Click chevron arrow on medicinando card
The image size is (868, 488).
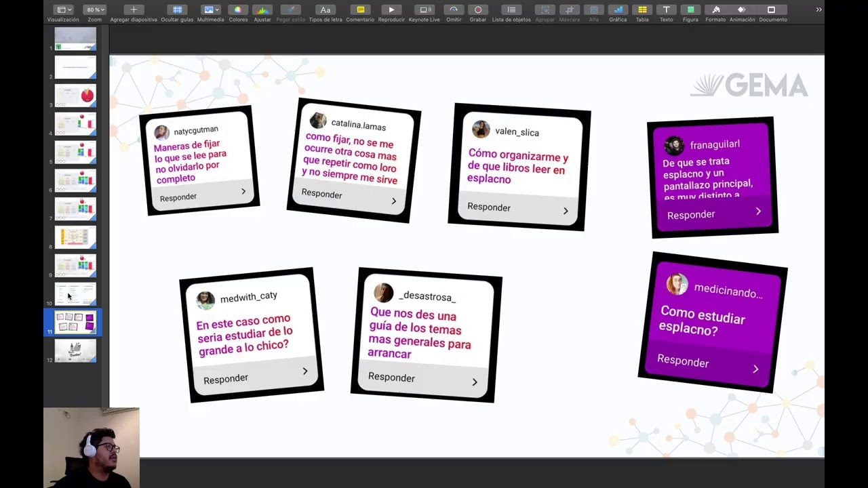[x=755, y=369]
